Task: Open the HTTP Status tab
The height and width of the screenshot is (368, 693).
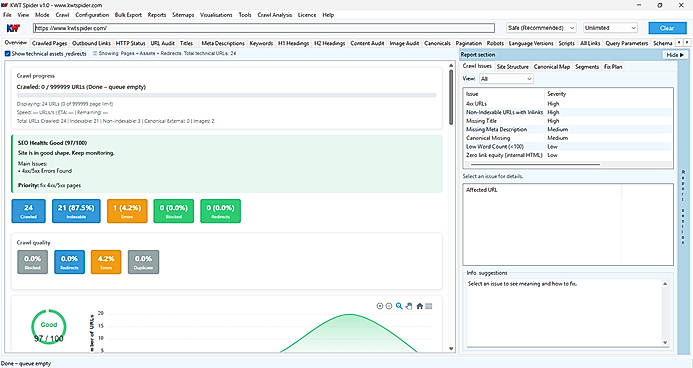Action: [x=130, y=43]
